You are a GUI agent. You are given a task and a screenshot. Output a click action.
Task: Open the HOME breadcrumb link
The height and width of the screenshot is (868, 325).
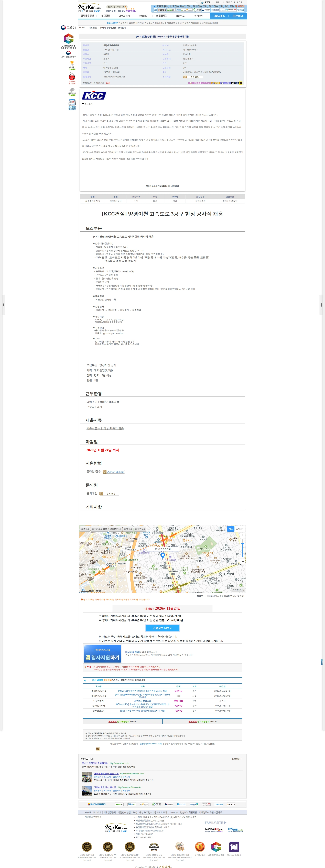point(82,28)
